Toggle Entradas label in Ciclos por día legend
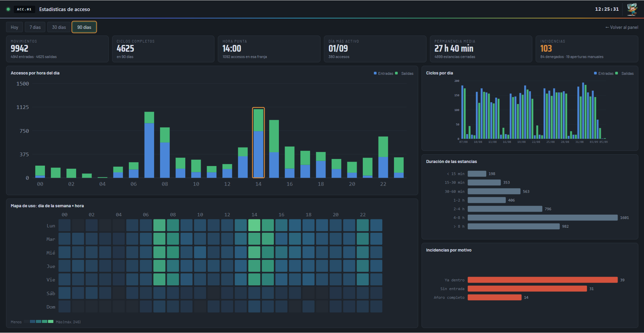 click(x=606, y=73)
